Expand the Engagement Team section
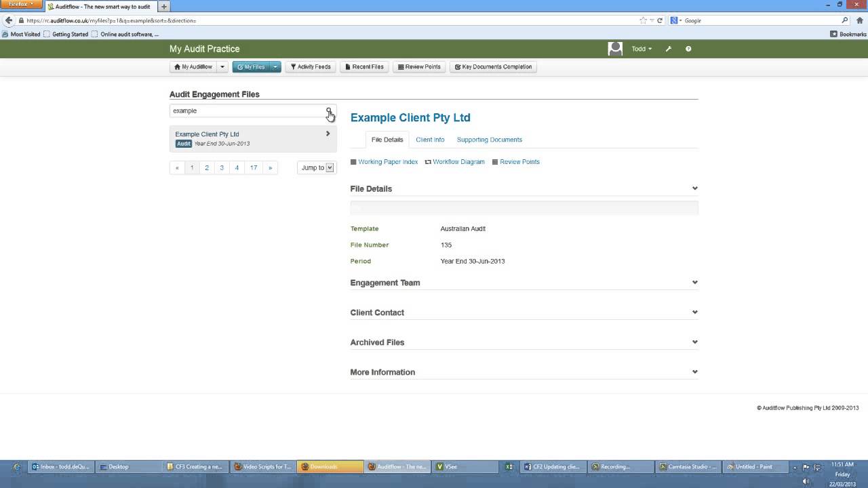The image size is (868, 488). (x=694, y=283)
